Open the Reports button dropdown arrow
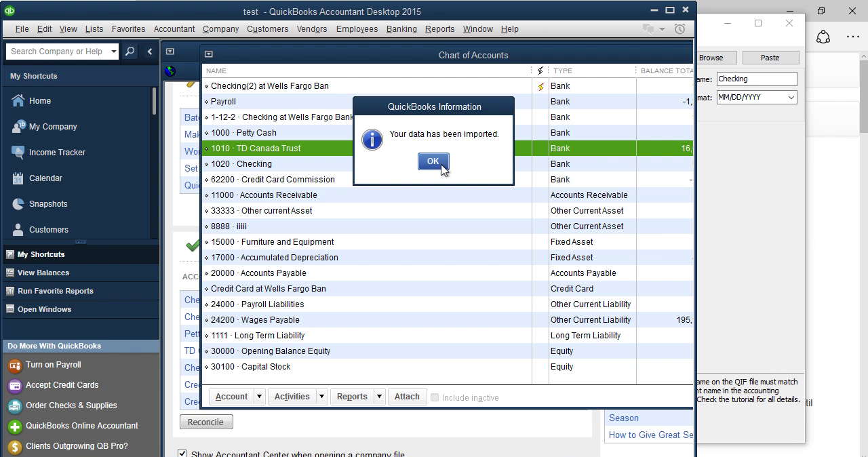868x457 pixels. (x=379, y=397)
